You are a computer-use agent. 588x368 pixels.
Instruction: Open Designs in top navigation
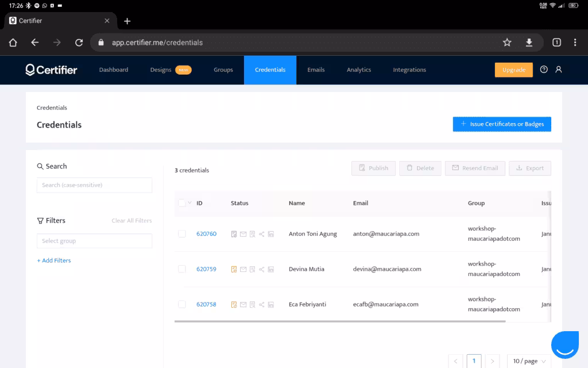coord(161,70)
